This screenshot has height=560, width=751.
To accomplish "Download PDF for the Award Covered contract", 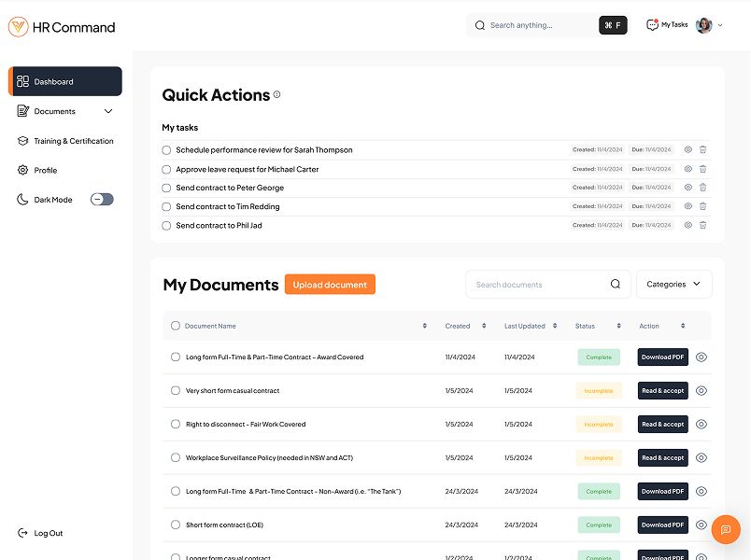I will 662,357.
